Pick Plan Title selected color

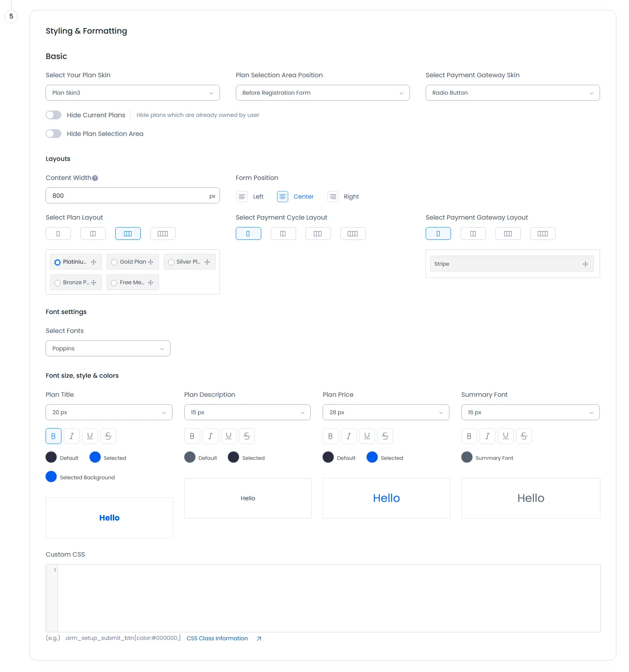[x=95, y=457]
